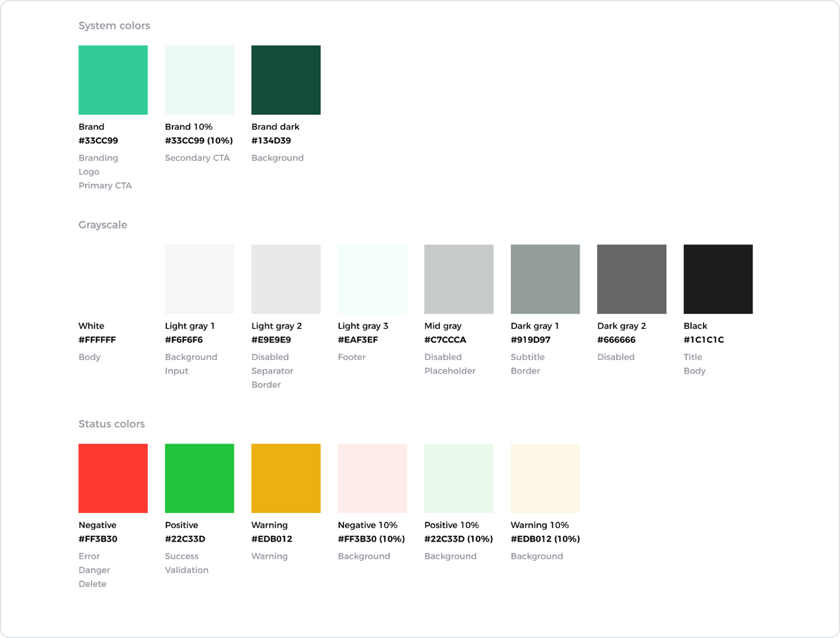Click the "#134D39" hex value
Screen dimensions: 840x638
pos(271,141)
